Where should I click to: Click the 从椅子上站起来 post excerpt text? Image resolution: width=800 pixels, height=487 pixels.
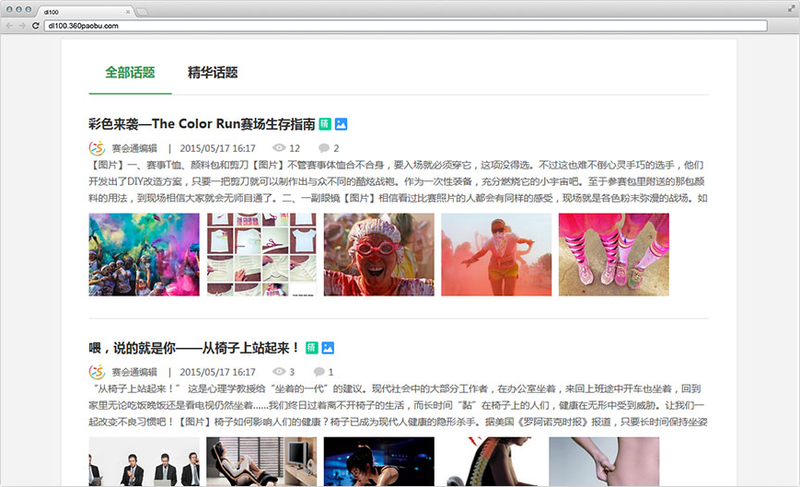point(398,405)
